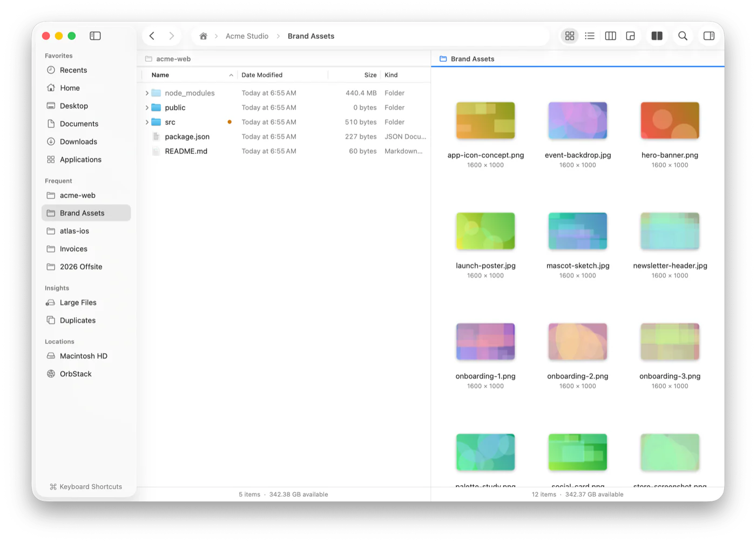Switch to gallery view
Image resolution: width=756 pixels, height=543 pixels.
click(x=631, y=36)
